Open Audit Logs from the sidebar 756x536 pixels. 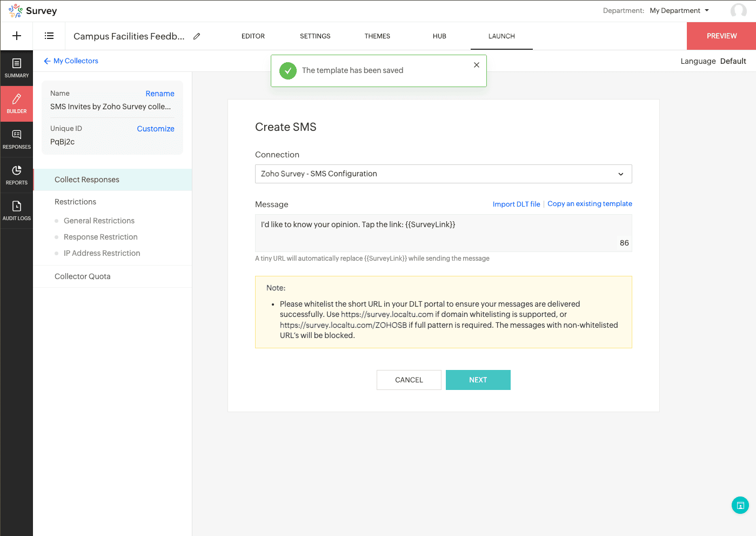pos(17,211)
